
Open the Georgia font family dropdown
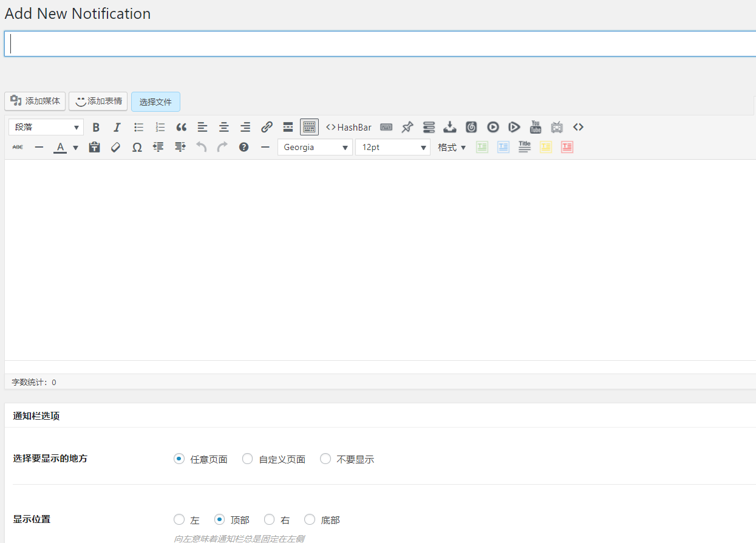315,147
